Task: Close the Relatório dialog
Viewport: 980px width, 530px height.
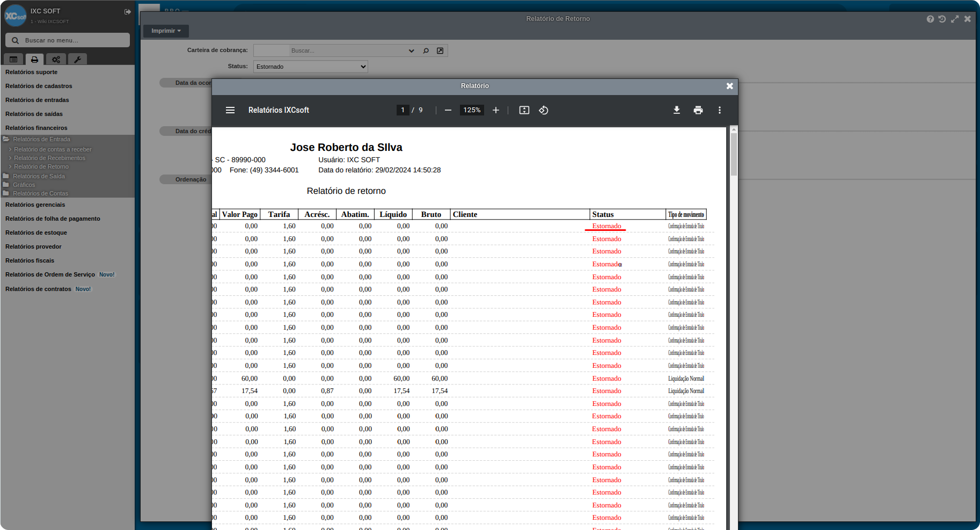Action: (x=730, y=86)
